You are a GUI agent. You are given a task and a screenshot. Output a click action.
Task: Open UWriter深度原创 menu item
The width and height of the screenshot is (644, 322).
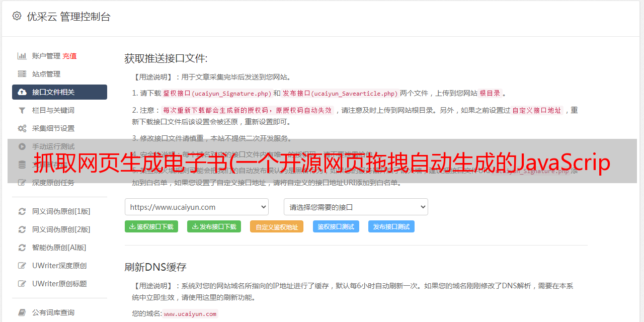point(59,266)
